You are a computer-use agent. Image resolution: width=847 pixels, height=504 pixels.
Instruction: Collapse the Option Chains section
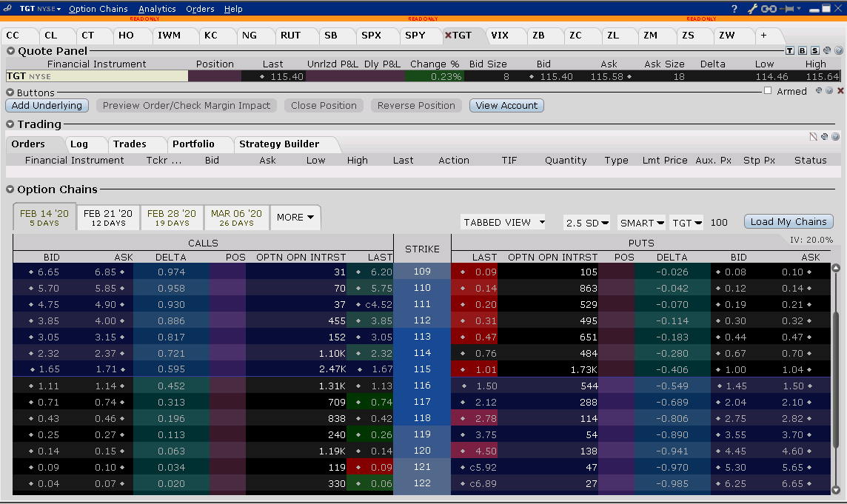coord(11,189)
